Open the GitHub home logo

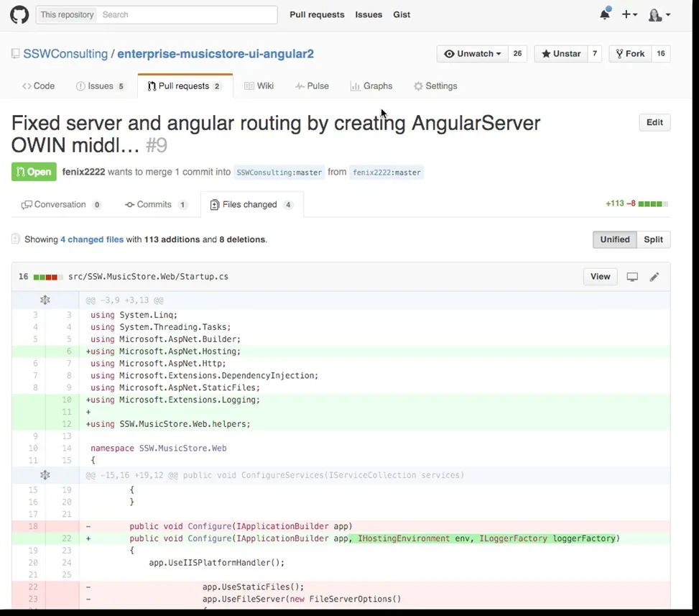tap(19, 14)
